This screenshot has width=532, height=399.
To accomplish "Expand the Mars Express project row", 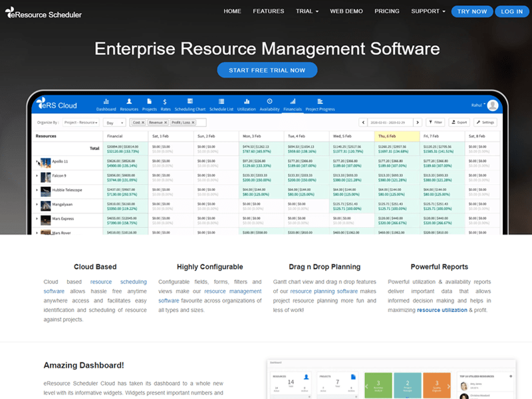I will click(x=37, y=219).
